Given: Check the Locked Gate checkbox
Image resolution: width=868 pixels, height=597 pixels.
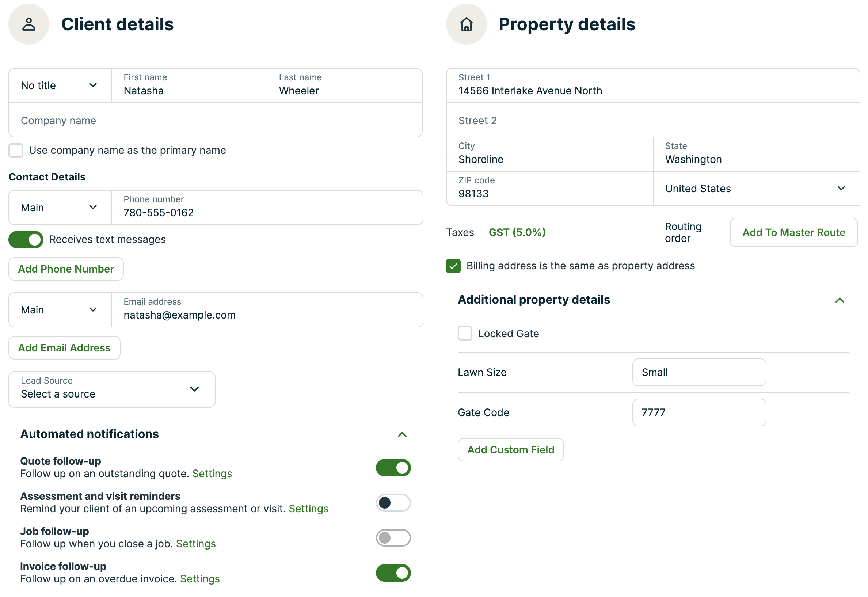Looking at the screenshot, I should (464, 333).
